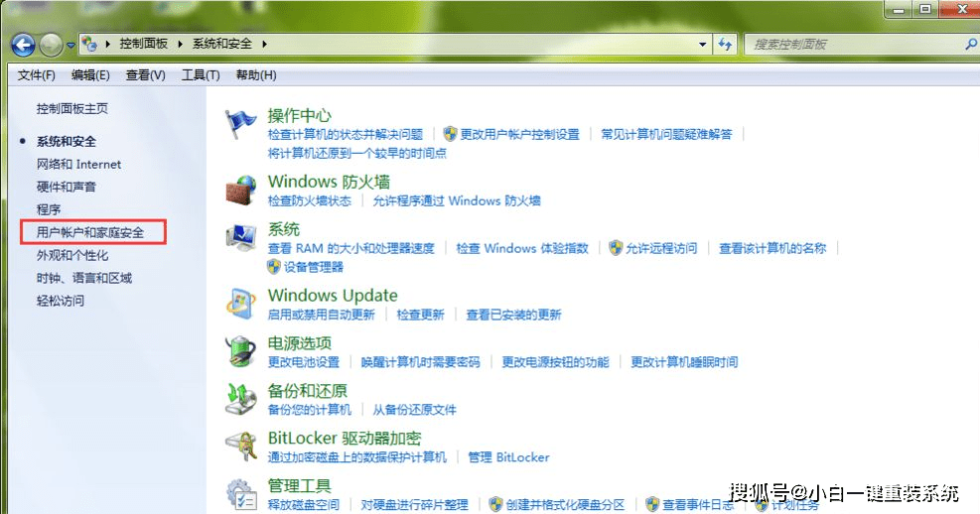Click the refresh button beside address bar
980x514 pixels.
click(x=725, y=44)
